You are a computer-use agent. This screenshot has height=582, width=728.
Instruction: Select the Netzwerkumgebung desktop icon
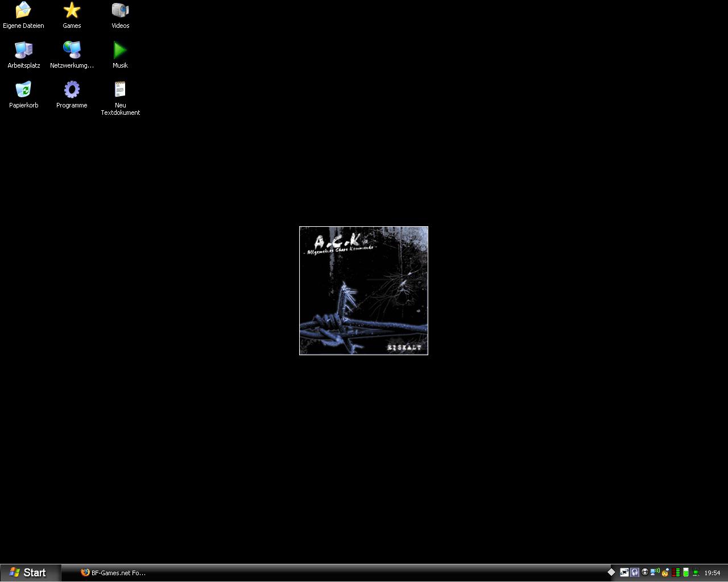(72, 50)
